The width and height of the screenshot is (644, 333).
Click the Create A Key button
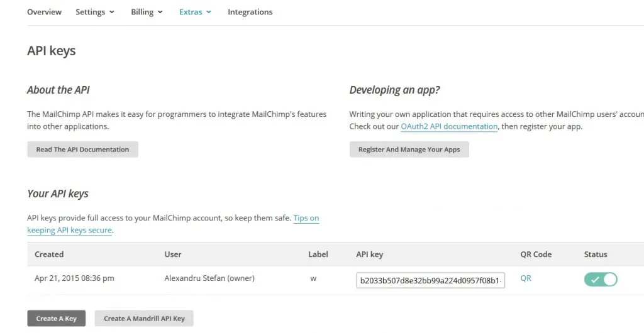pyautogui.click(x=56, y=319)
